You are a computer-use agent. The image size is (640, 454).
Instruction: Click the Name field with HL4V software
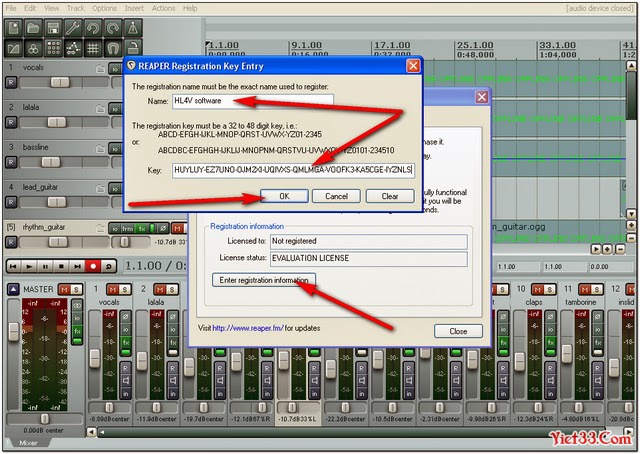coord(253,101)
